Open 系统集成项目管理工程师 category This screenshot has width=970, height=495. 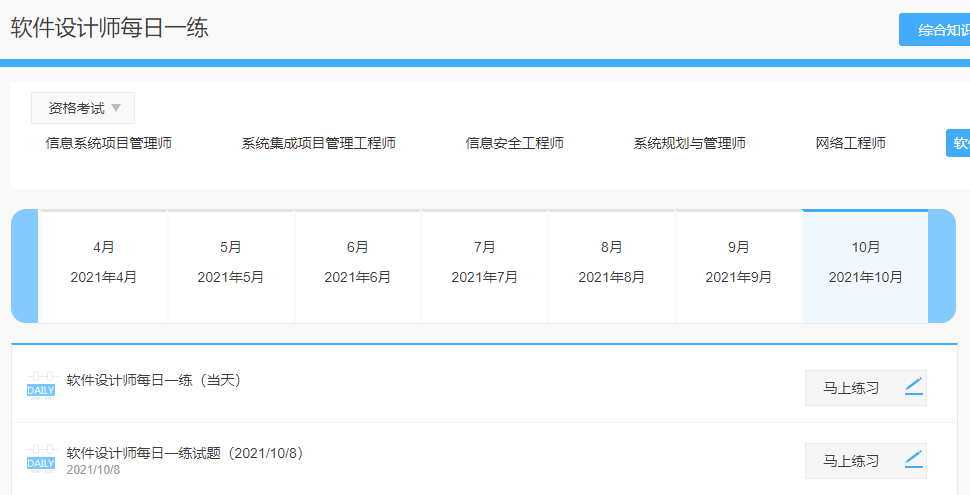(318, 143)
